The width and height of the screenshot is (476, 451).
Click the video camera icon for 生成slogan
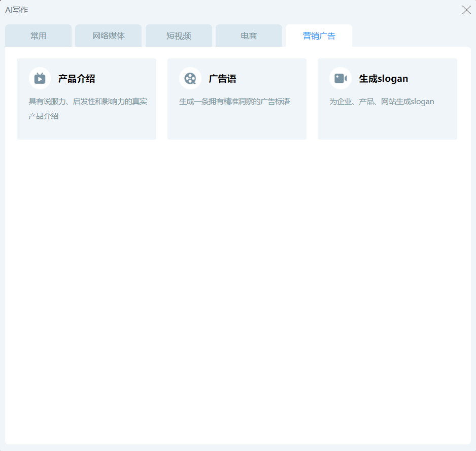click(341, 78)
